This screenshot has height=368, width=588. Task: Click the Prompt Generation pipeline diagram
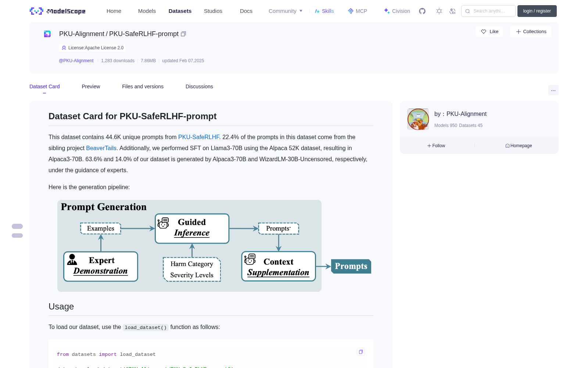pos(214,246)
